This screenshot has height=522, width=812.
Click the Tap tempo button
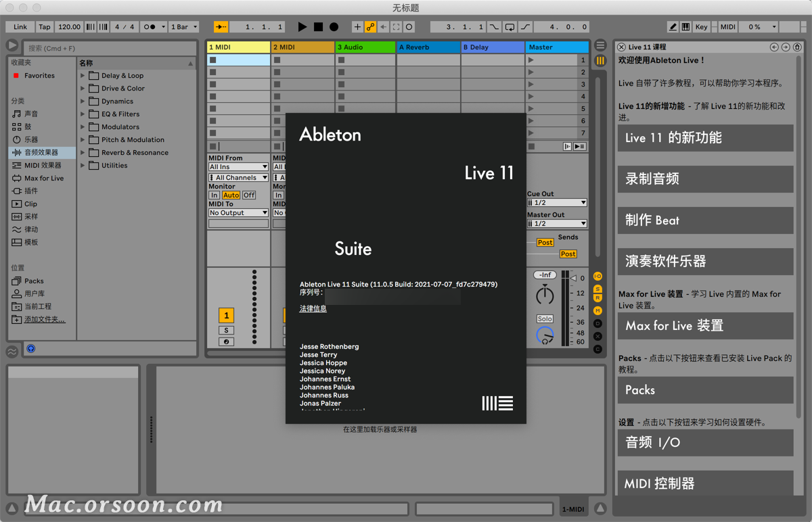click(x=45, y=27)
